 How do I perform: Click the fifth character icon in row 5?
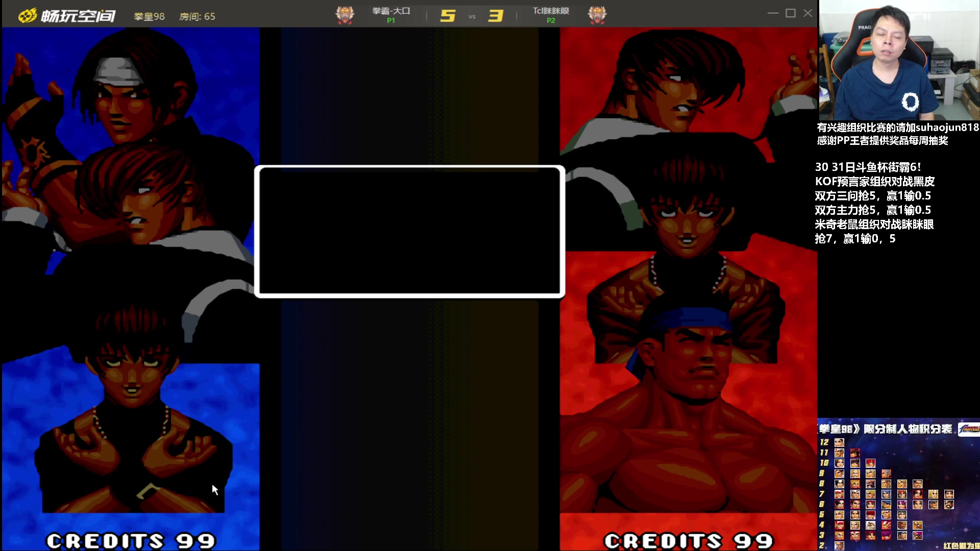pos(902,515)
